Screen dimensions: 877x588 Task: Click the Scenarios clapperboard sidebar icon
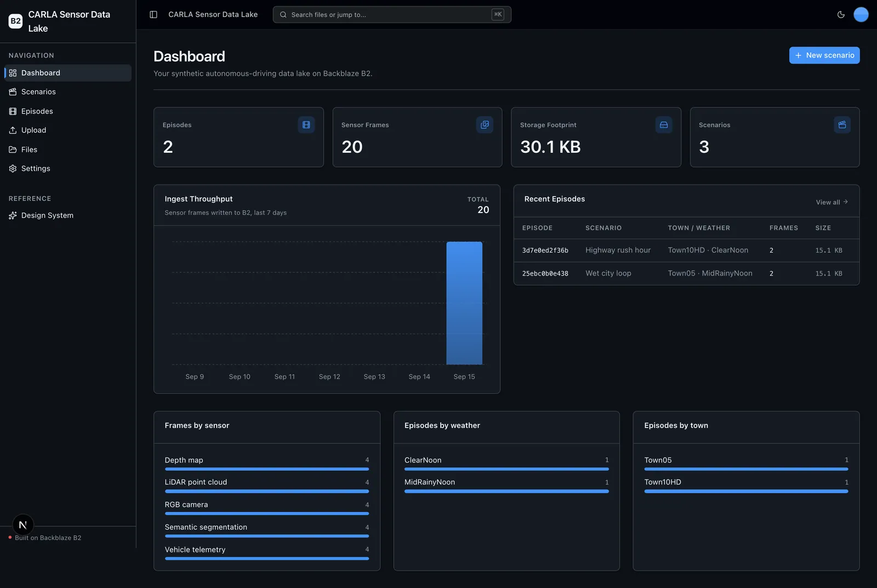point(13,92)
